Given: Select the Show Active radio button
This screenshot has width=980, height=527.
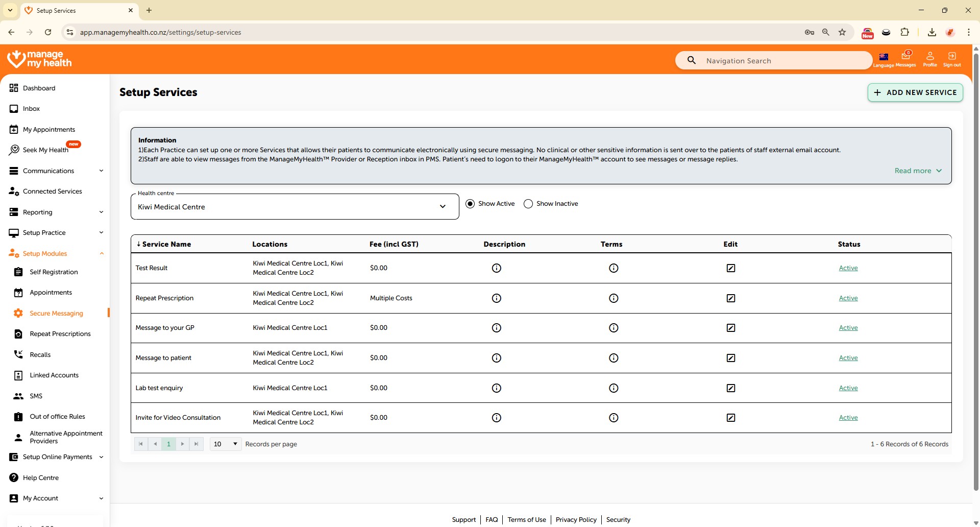Looking at the screenshot, I should 470,204.
